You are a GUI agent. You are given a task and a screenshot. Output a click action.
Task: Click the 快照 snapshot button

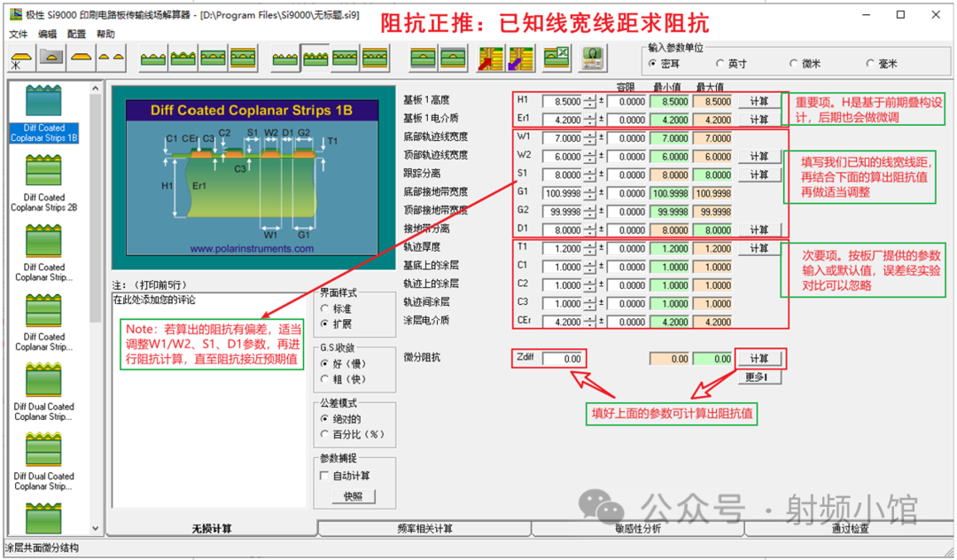pyautogui.click(x=353, y=497)
